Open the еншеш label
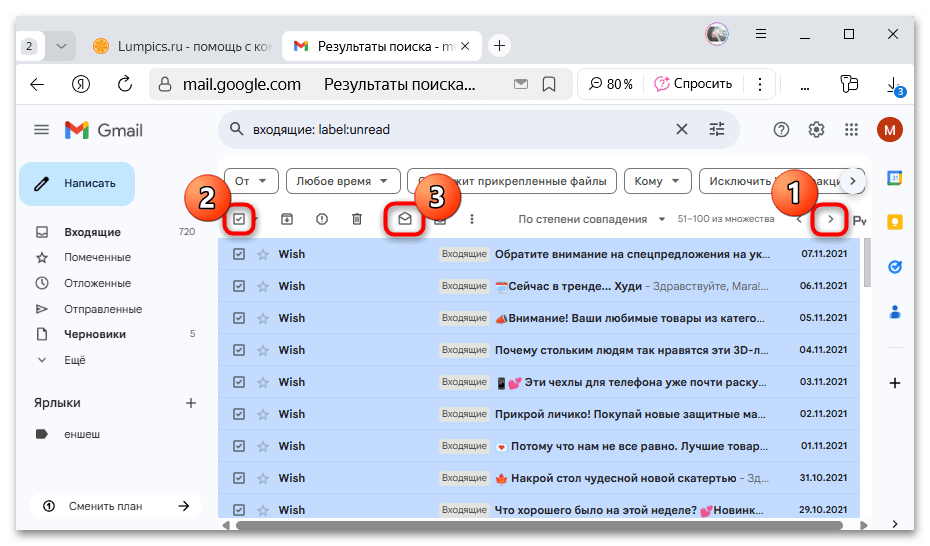930x546 pixels. (82, 435)
